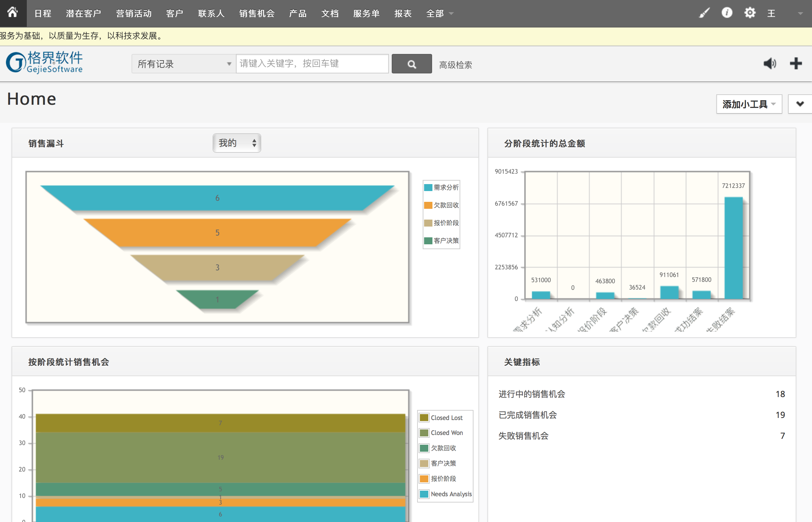Click the GejieSoftware logo
This screenshot has width=812, height=522.
45,62
